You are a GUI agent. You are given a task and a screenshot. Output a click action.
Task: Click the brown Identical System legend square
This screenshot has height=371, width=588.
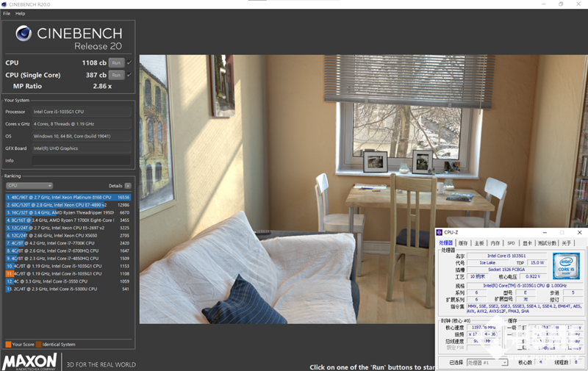pos(39,345)
